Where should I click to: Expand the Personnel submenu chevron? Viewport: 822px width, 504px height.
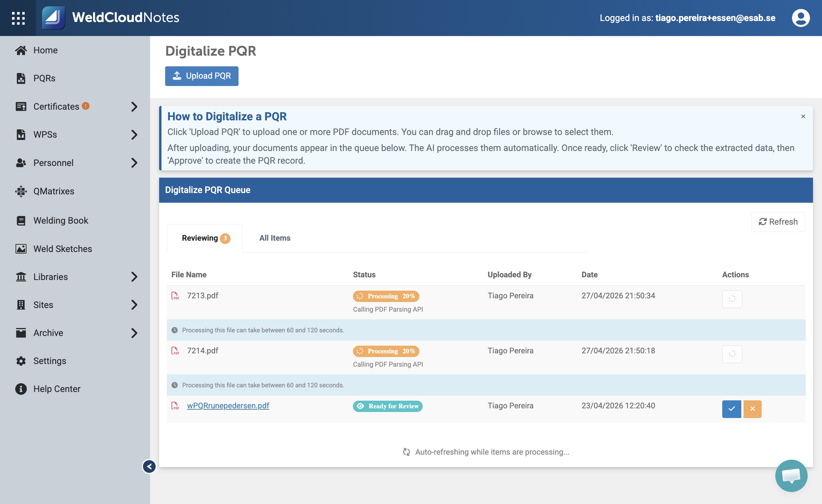coord(134,163)
